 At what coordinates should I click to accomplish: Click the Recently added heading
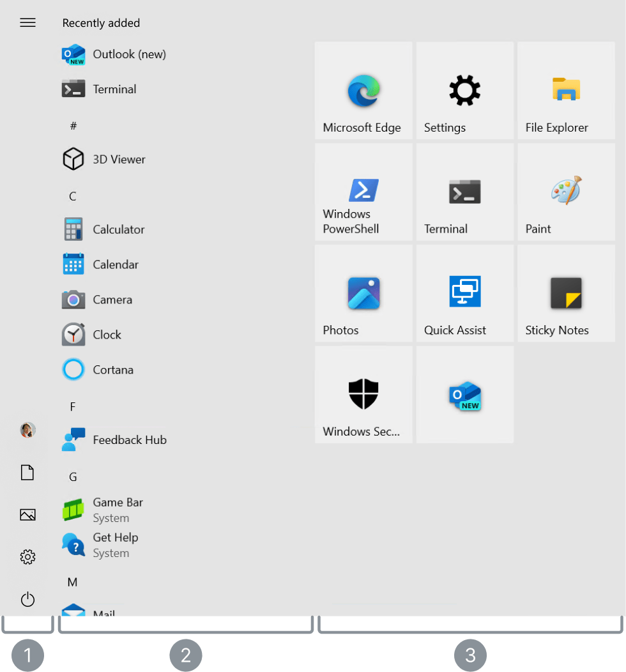101,23
